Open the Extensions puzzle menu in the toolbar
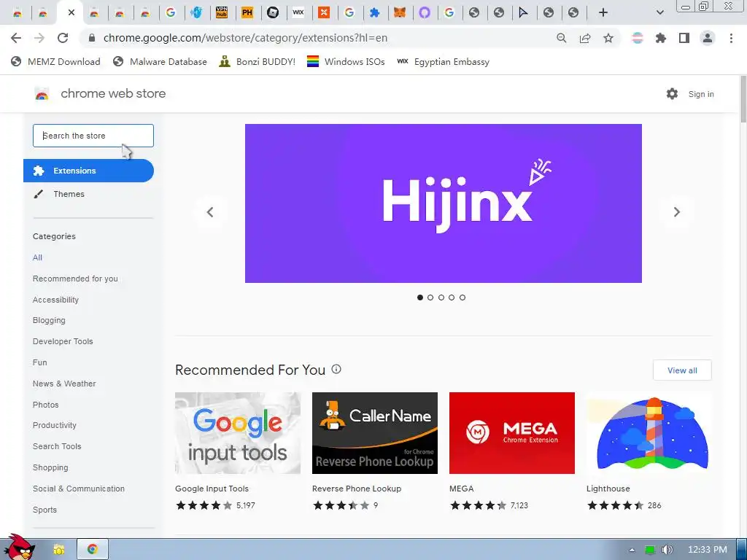The image size is (747, 560). (661, 38)
